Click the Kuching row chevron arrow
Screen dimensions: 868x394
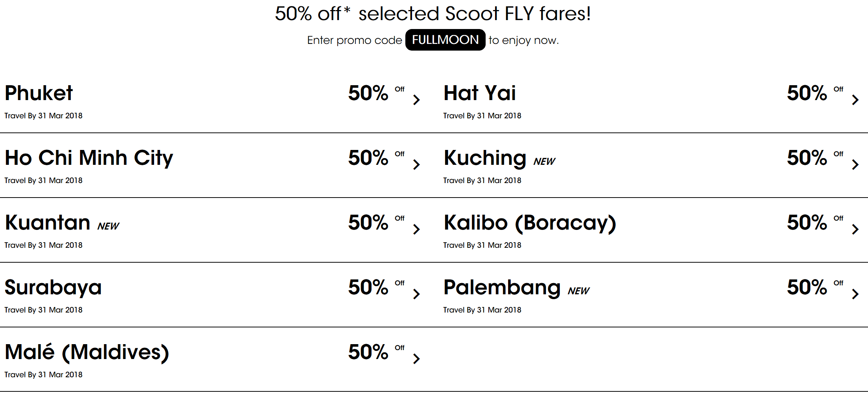click(855, 164)
